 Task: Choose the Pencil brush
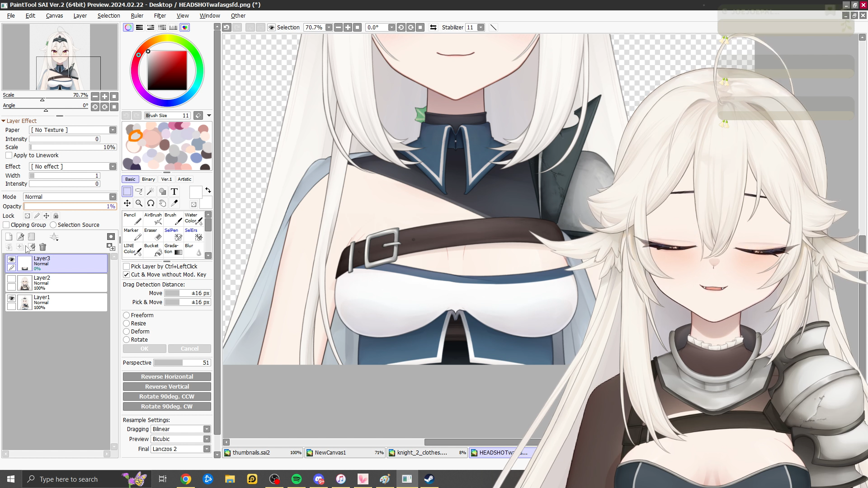coord(132,219)
